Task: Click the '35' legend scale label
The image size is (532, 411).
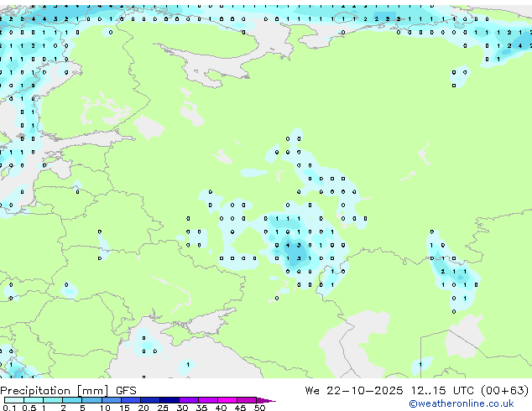Action: [x=201, y=408]
